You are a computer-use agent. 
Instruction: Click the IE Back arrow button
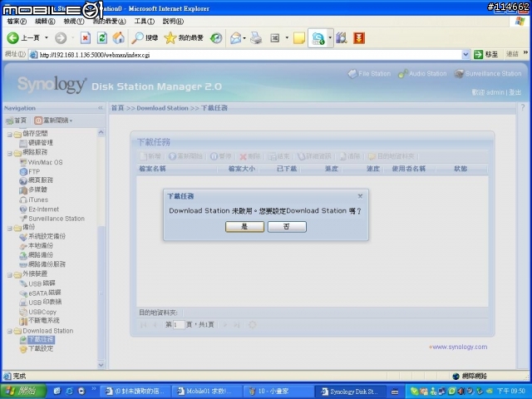[13, 37]
